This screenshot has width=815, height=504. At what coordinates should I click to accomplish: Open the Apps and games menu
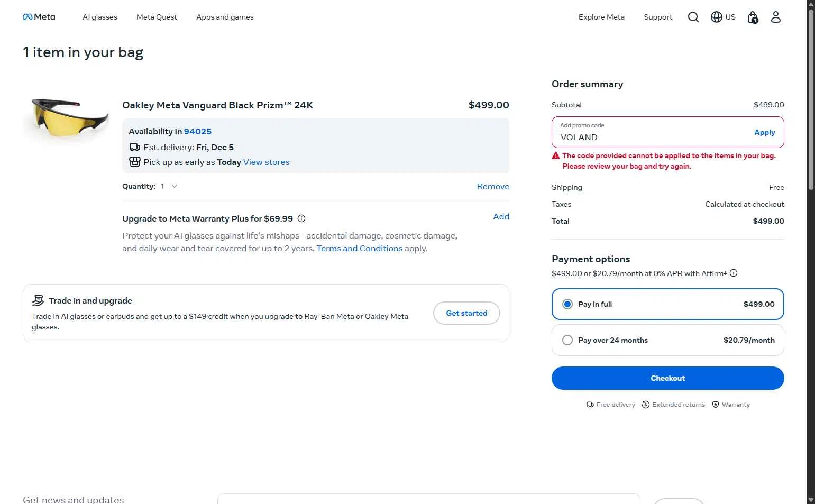point(225,17)
